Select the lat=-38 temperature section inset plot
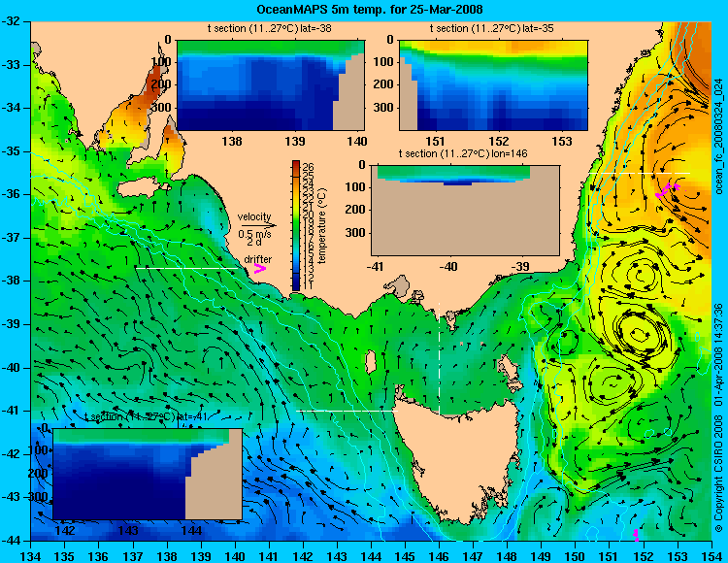728x563 pixels. [271, 85]
